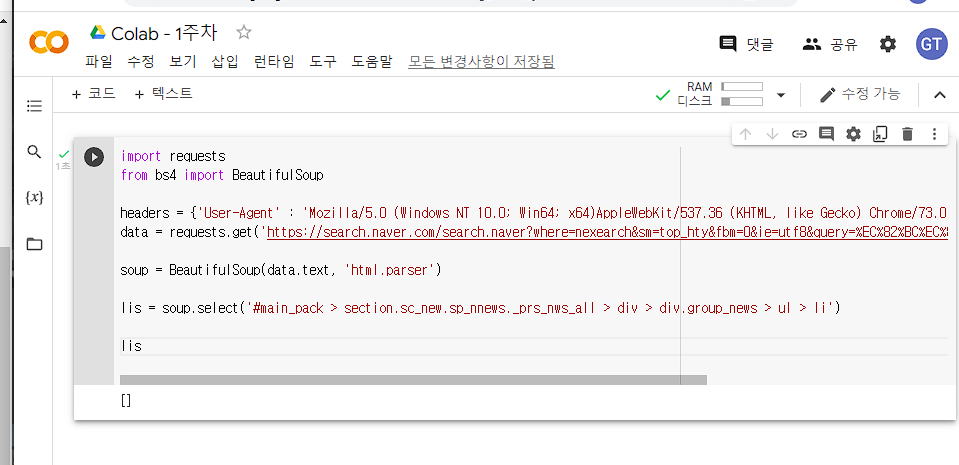Open the variables {x} panel
Image resolution: width=959 pixels, height=465 pixels.
[x=34, y=198]
